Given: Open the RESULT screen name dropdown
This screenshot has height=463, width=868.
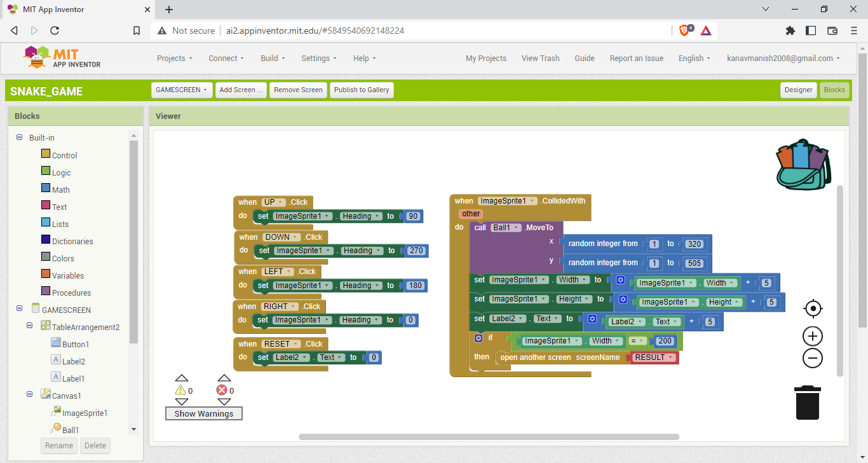Looking at the screenshot, I should click(x=653, y=357).
